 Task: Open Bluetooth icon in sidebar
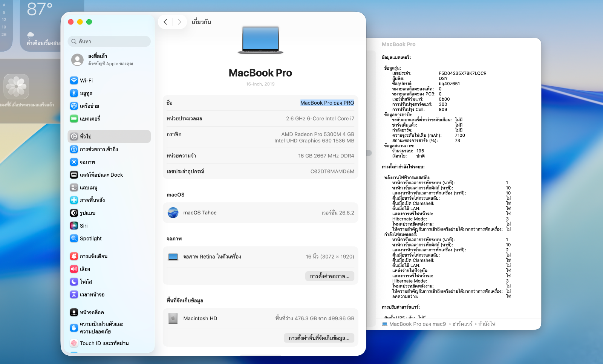(x=74, y=93)
